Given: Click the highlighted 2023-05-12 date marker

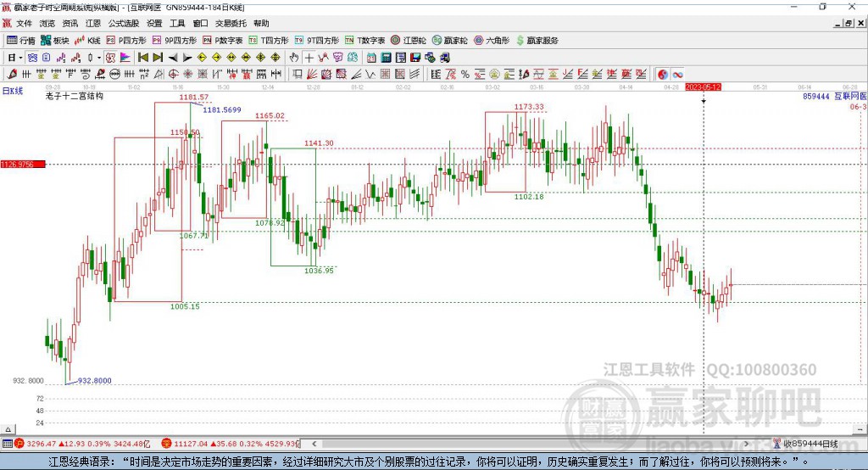Looking at the screenshot, I should (703, 87).
